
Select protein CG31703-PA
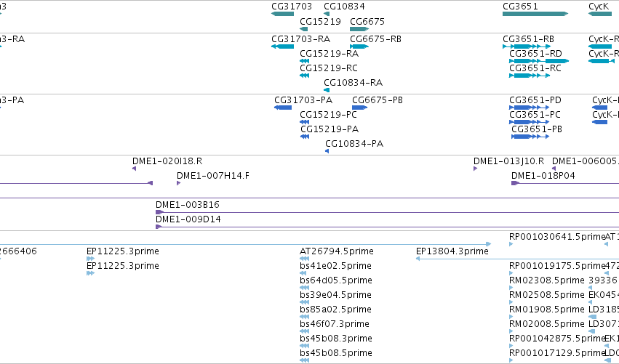click(283, 108)
